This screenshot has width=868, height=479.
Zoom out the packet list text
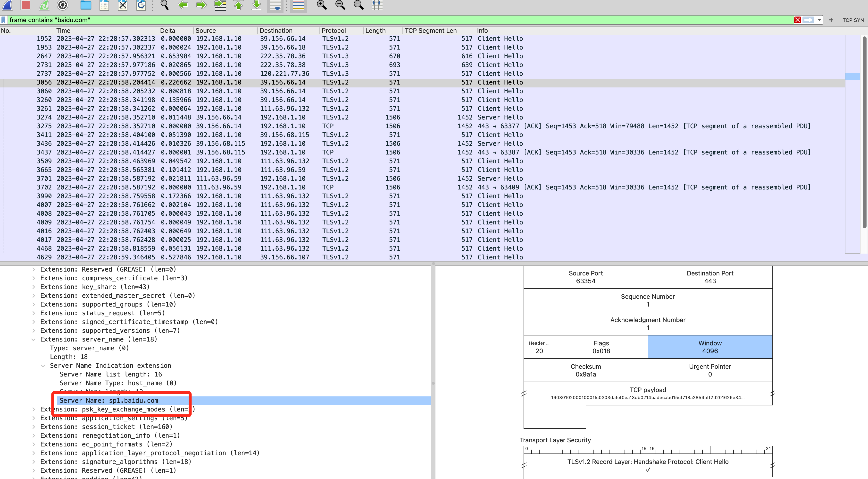pos(340,6)
